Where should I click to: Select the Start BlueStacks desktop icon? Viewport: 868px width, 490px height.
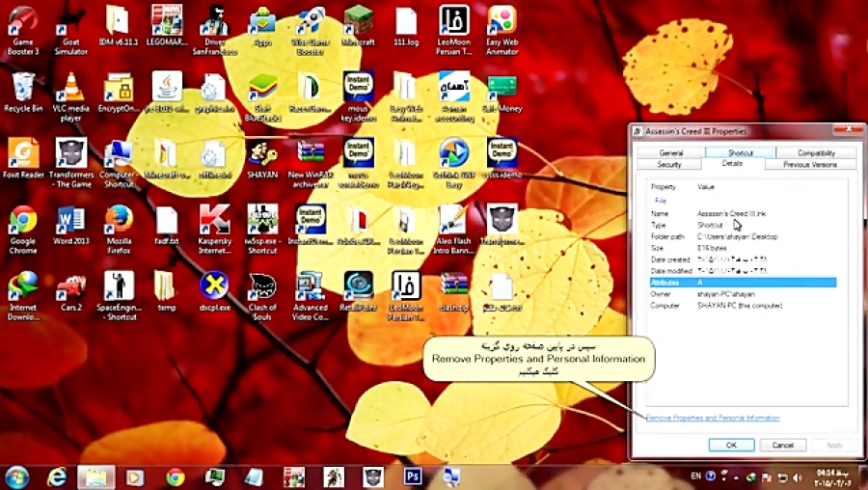(262, 96)
